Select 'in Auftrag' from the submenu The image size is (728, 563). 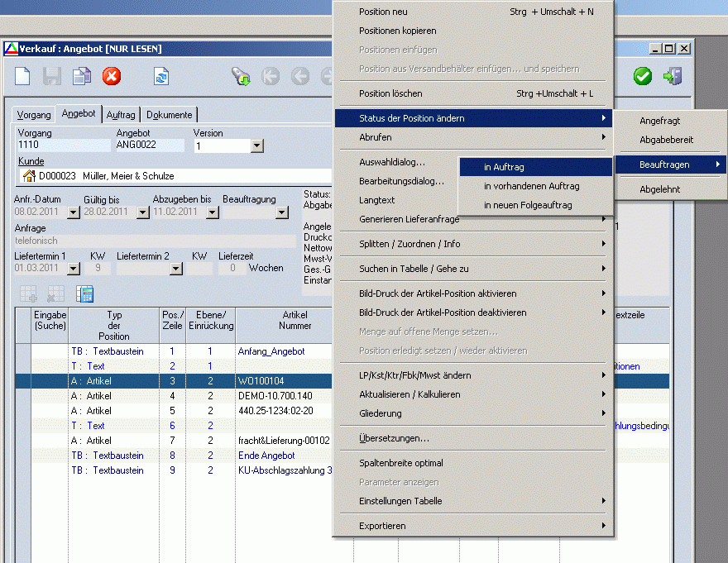coord(504,167)
